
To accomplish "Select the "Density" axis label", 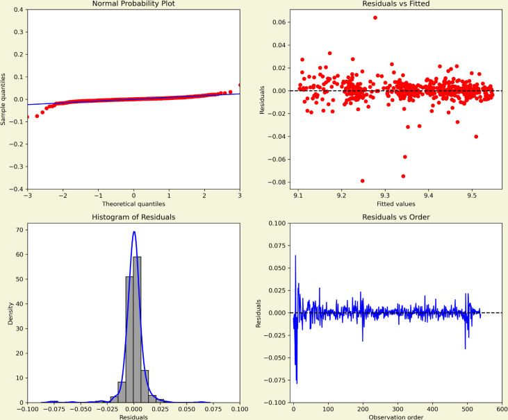I will (x=10, y=313).
